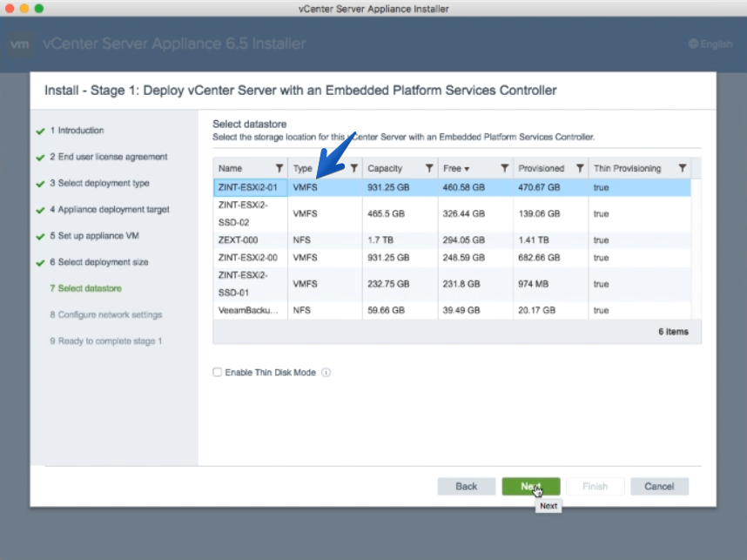Click the macOS green zoom window button
The height and width of the screenshot is (560, 747).
tap(39, 8)
